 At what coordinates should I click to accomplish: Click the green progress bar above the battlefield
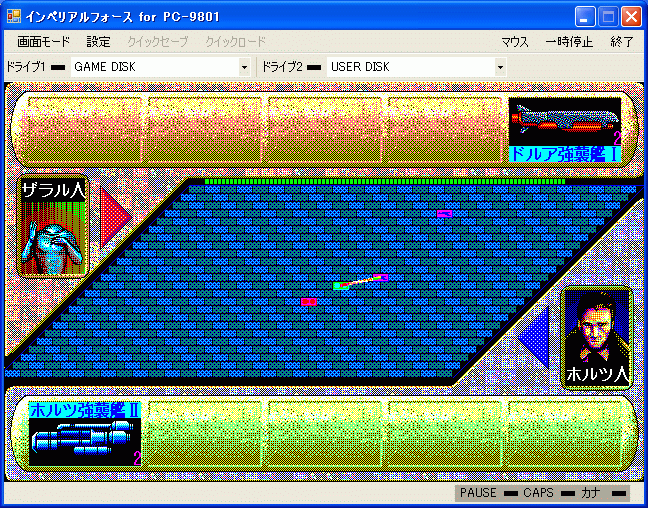(385, 181)
